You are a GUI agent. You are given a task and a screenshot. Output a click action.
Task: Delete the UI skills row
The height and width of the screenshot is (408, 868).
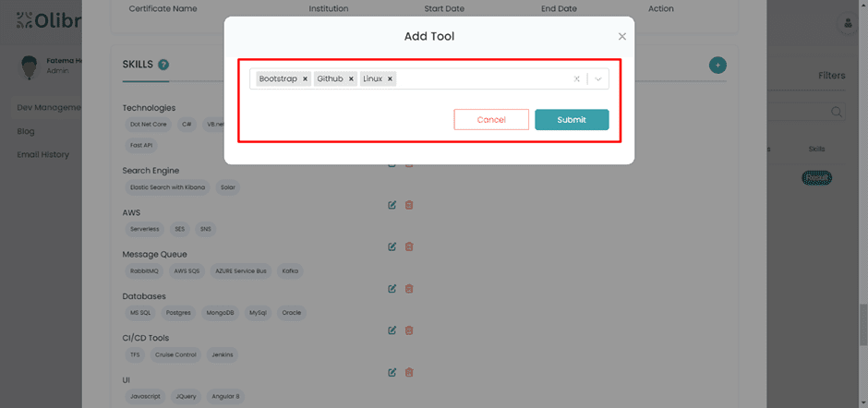409,372
